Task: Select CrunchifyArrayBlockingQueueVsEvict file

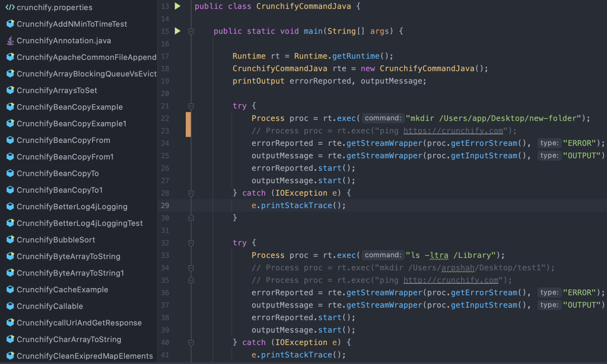Action: point(80,74)
